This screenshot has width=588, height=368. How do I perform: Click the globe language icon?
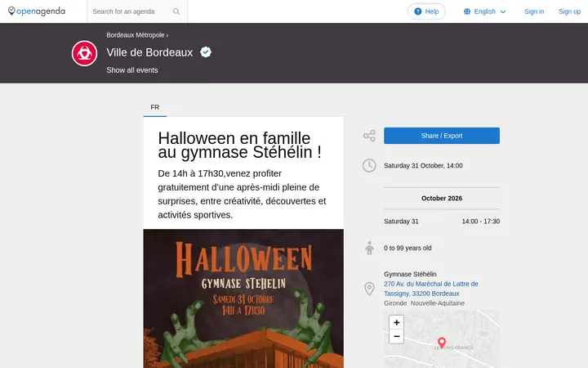467,11
